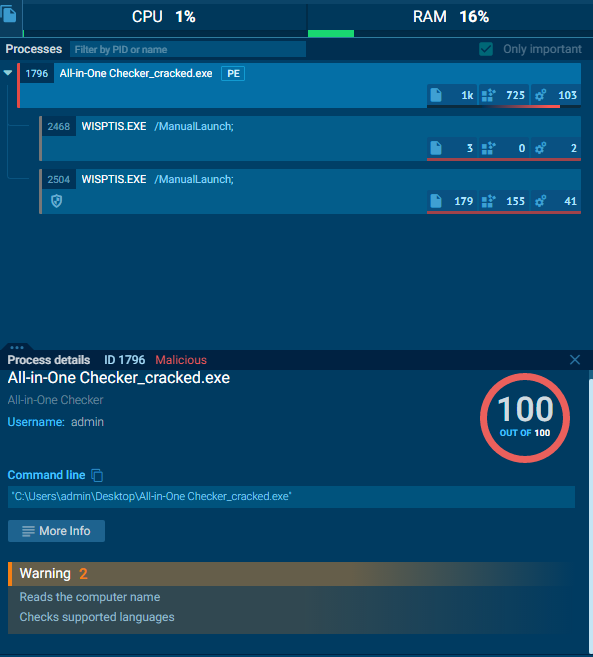Toggle the Only important checkbox

[x=486, y=49]
